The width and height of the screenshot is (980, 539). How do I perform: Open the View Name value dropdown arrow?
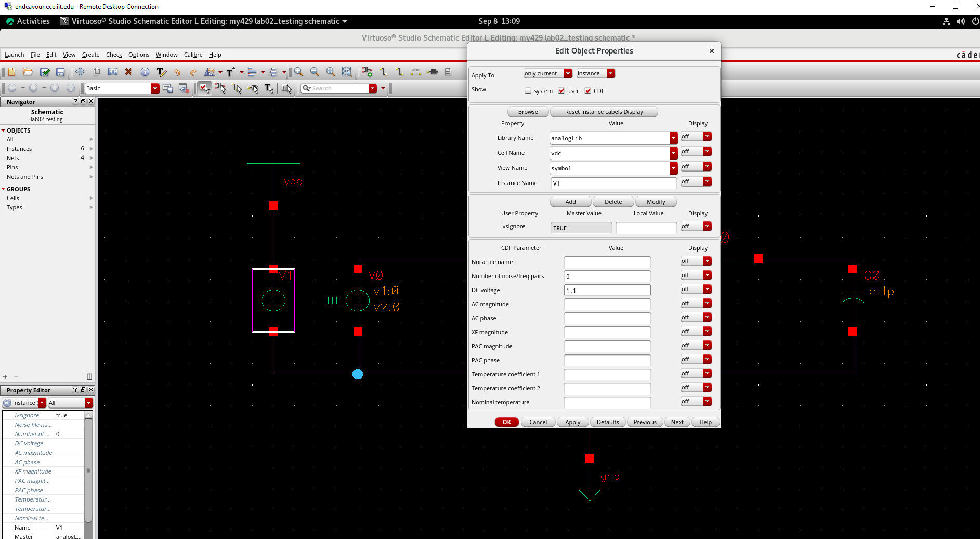coord(674,168)
